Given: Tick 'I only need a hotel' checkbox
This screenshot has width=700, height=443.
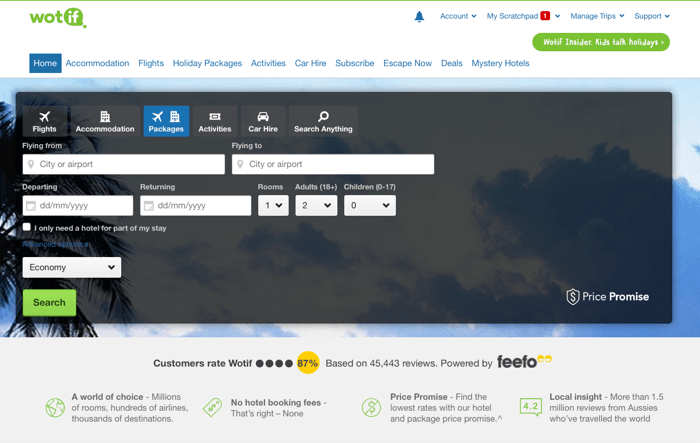Looking at the screenshot, I should (27, 227).
